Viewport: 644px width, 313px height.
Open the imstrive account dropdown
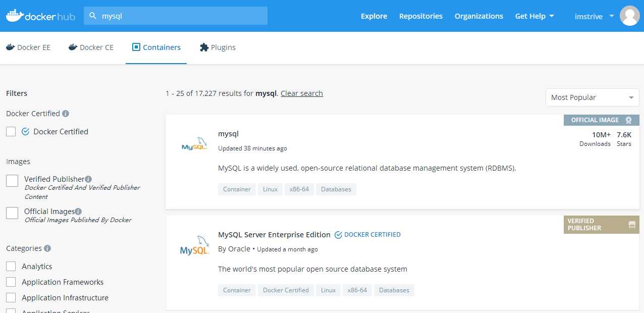pyautogui.click(x=594, y=16)
